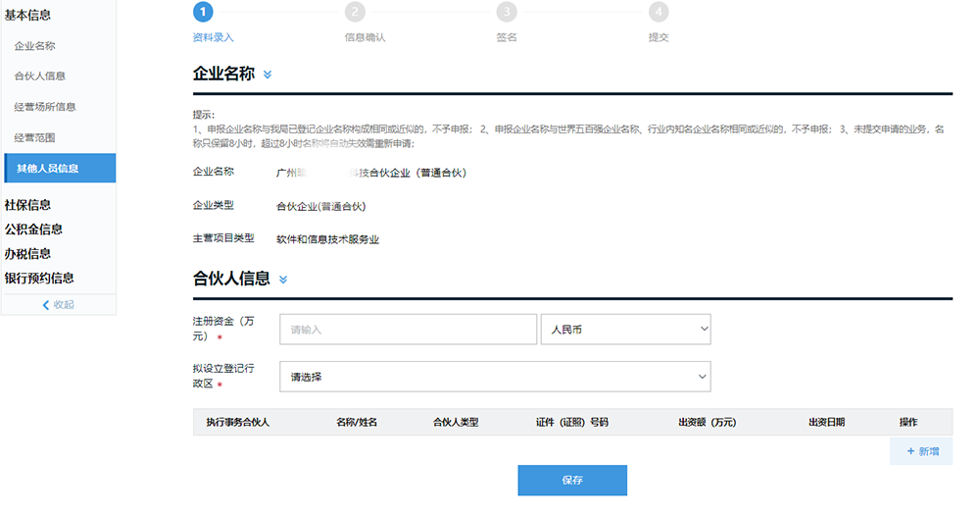Image resolution: width=980 pixels, height=513 pixels.
Task: Click step 2 circle for 信息确认
Action: click(x=355, y=12)
